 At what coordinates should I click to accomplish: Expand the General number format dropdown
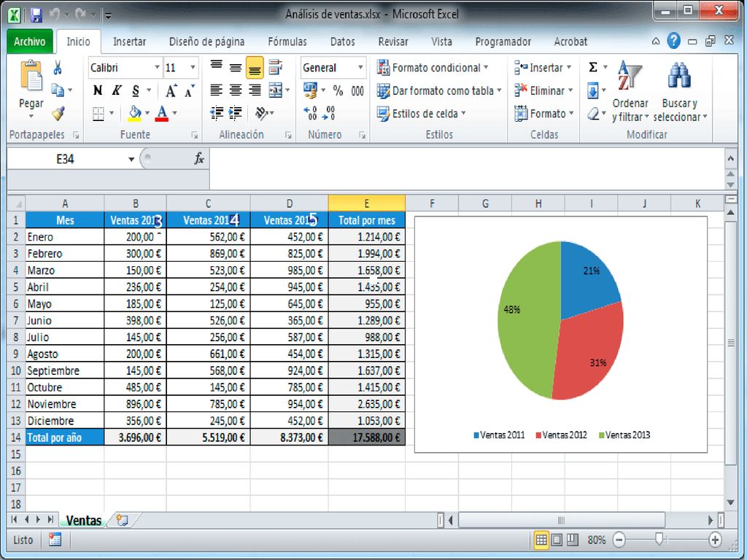(360, 68)
